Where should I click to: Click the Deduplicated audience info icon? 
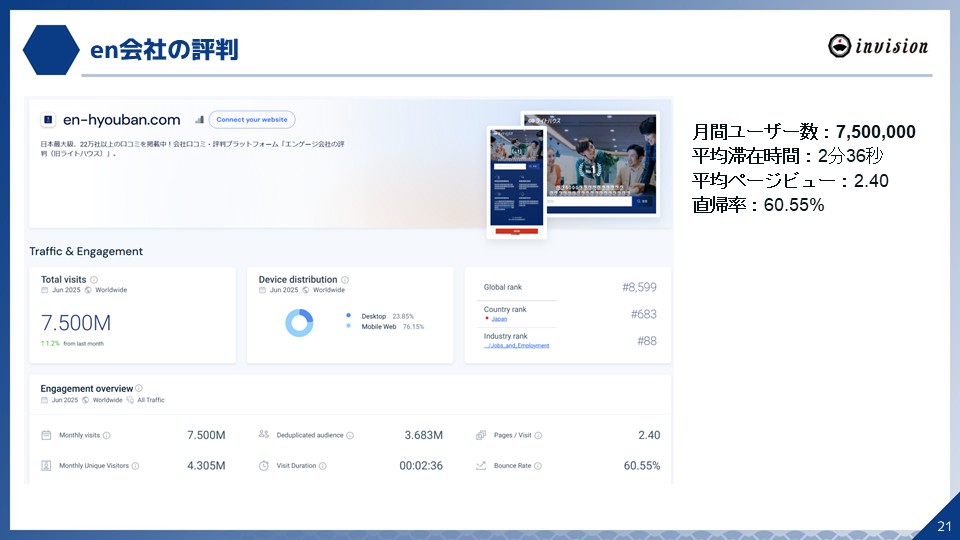350,436
